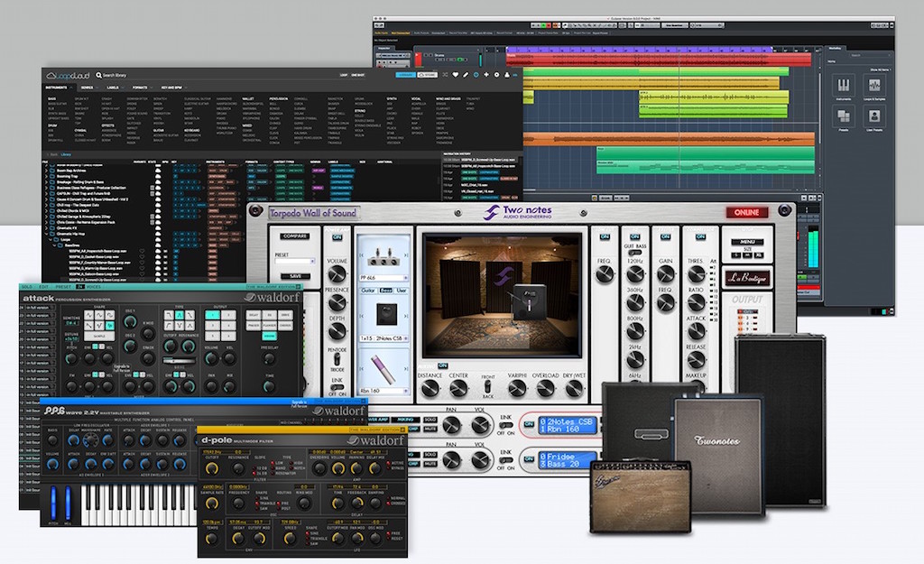This screenshot has width=924, height=564.
Task: Click the pencil edit icon in Loopcloud
Action: 466,75
